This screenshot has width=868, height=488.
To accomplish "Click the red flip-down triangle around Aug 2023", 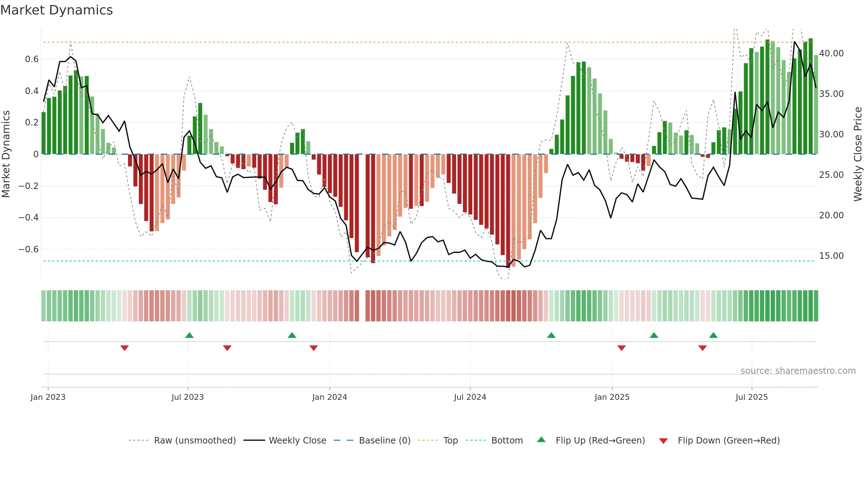I will tap(227, 348).
